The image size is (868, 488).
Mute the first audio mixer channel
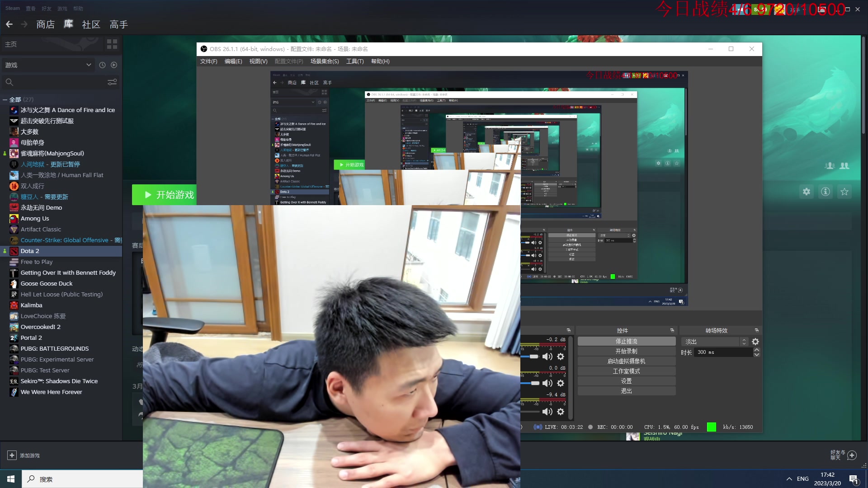pos(547,357)
